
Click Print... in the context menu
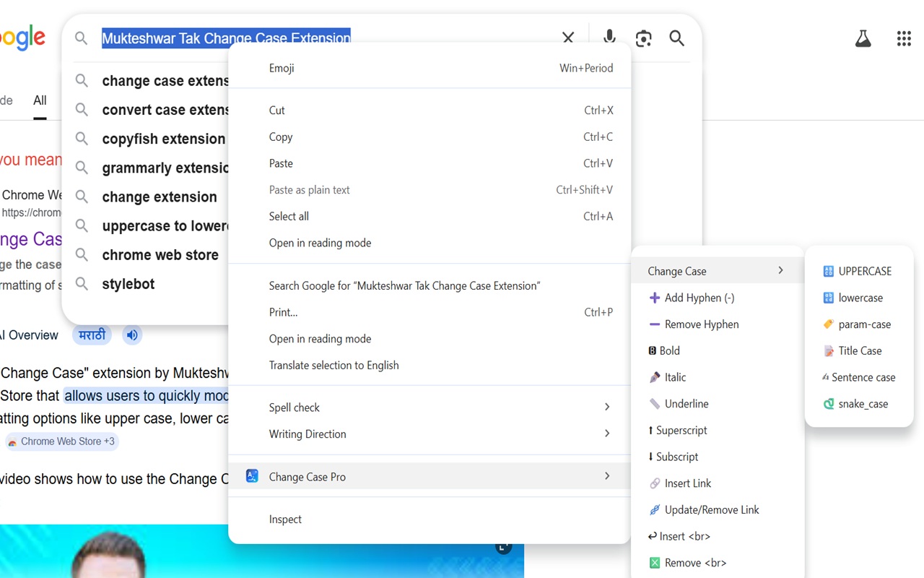[430, 312]
